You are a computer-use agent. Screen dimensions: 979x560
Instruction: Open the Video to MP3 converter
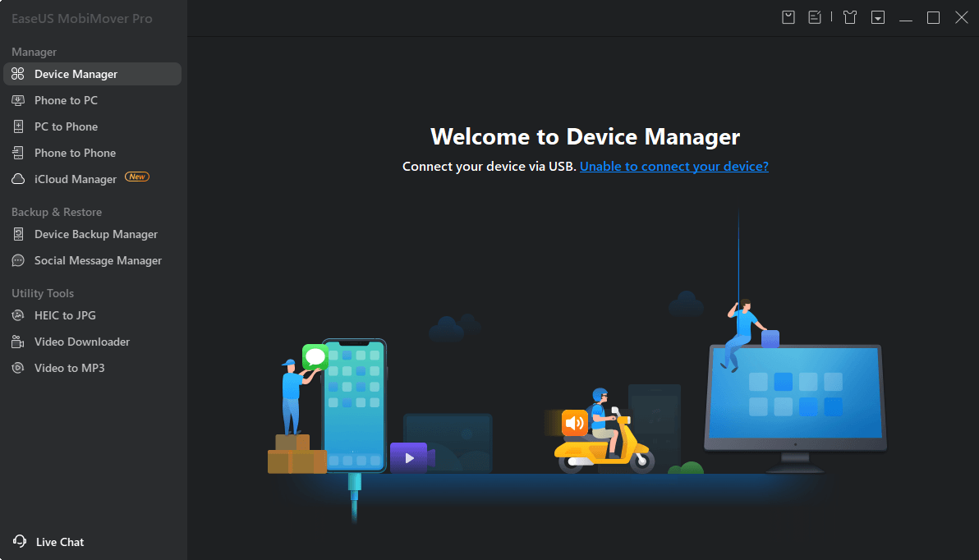pyautogui.click(x=69, y=368)
